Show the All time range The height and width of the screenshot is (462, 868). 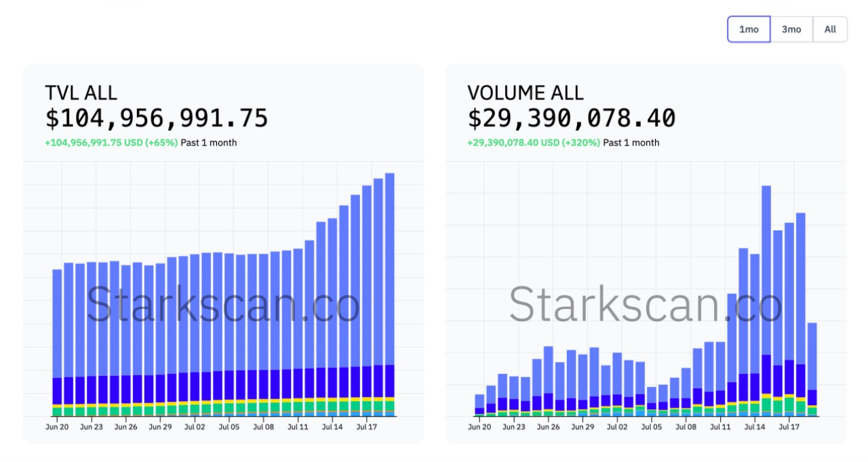[830, 29]
